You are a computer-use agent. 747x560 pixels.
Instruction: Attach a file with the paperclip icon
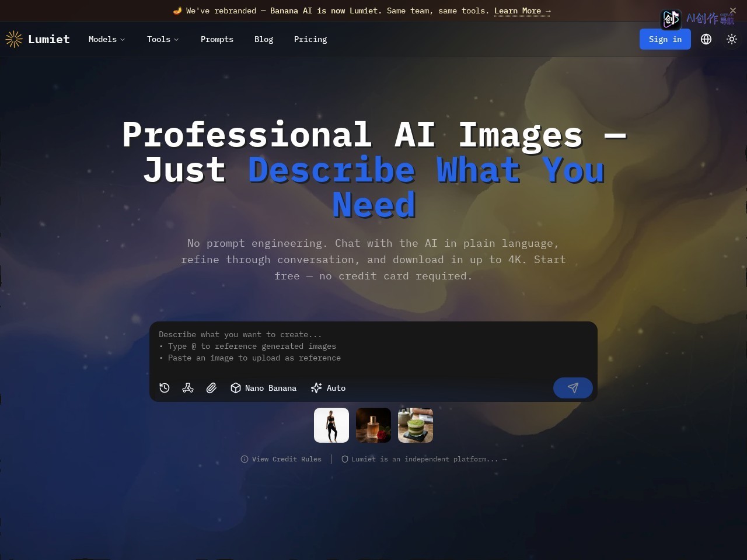[x=211, y=388]
